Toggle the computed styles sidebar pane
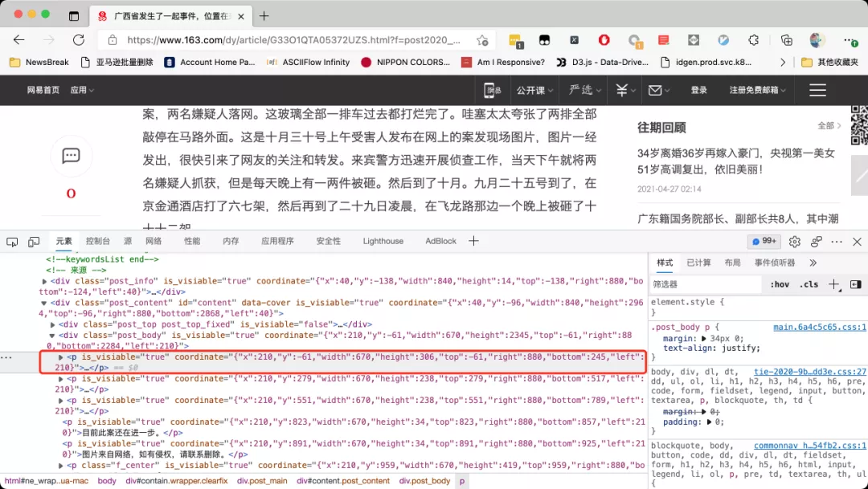 pos(855,284)
